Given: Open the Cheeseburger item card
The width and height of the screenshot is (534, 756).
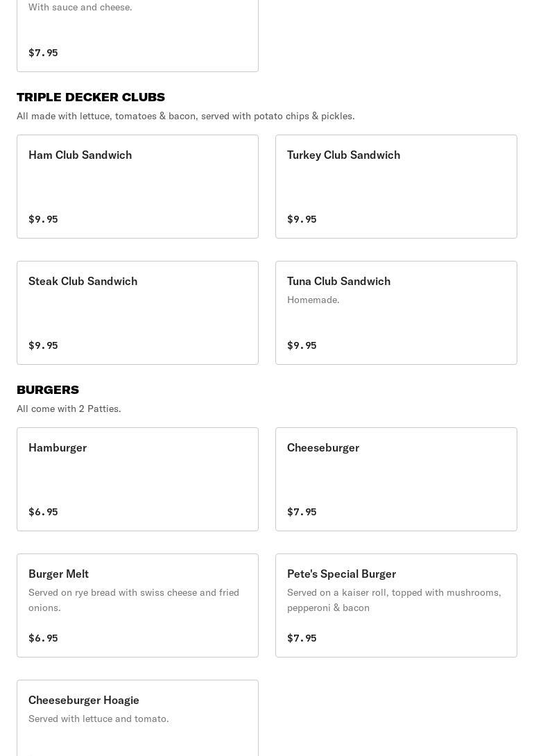Looking at the screenshot, I should [396, 479].
